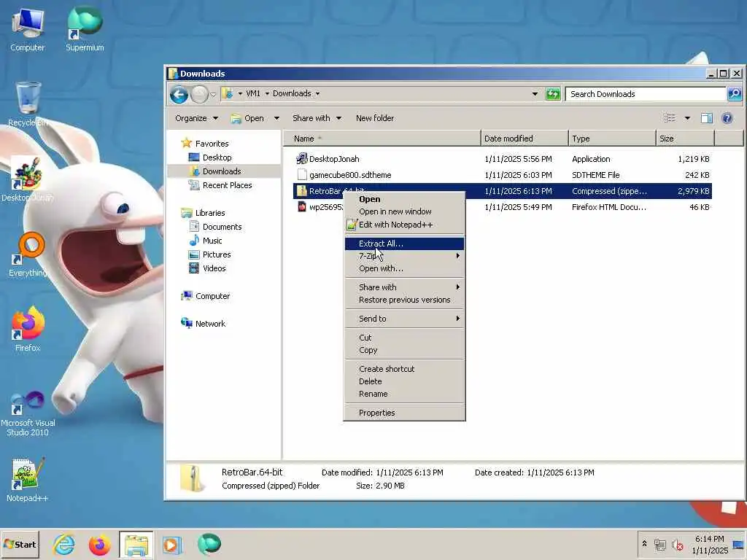747x560 pixels.
Task: Click the Start button
Action: click(20, 544)
